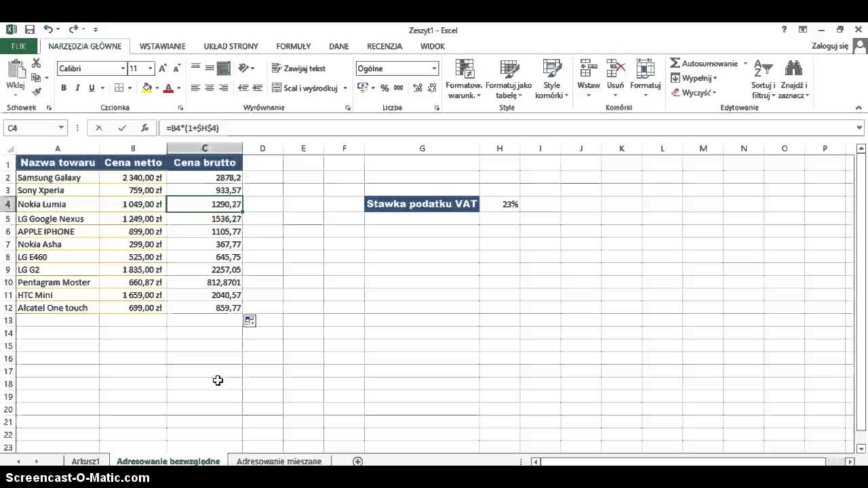Viewport: 868px width, 488px height.
Task: Click Scal i wyśrodkuj button
Action: 305,88
